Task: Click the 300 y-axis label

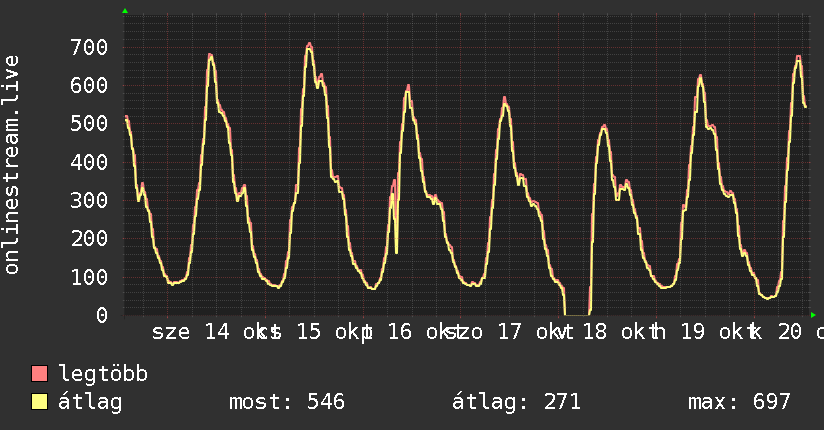Action: point(89,200)
